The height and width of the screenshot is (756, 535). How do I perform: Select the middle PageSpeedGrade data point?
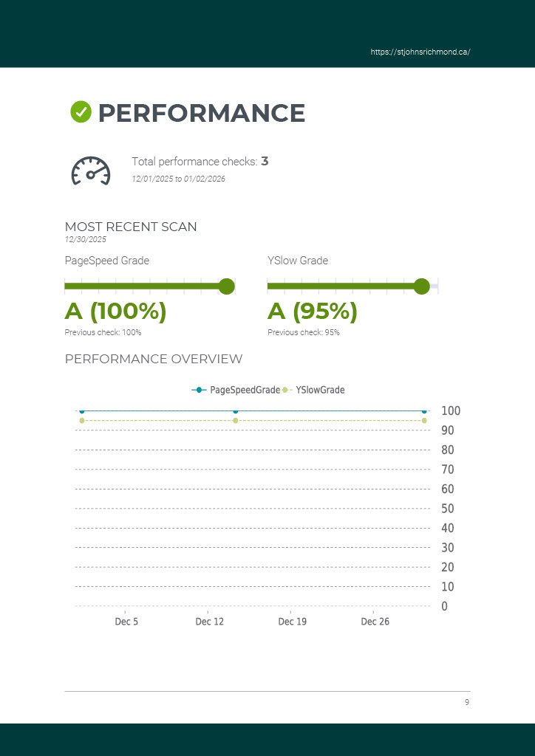click(235, 411)
